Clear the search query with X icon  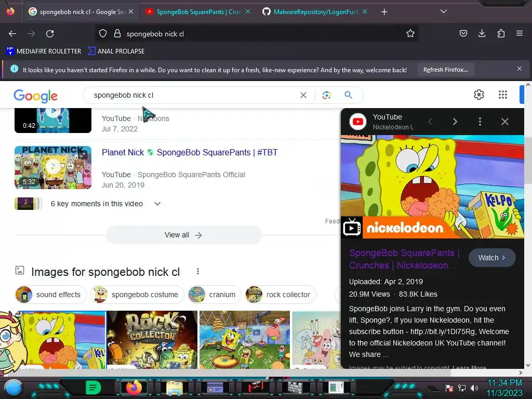tap(303, 96)
